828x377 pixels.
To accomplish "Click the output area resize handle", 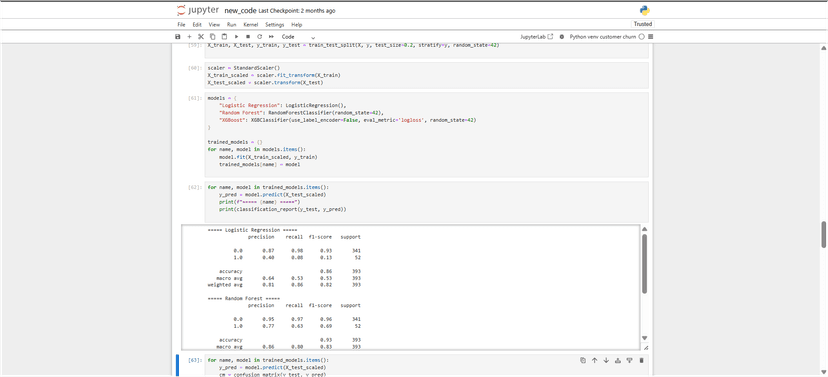I will click(646, 347).
